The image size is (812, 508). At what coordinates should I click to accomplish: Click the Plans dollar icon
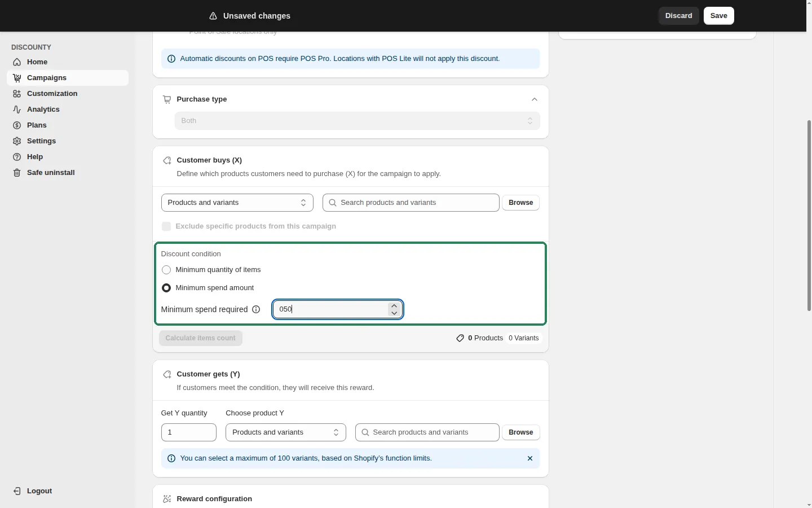tap(17, 125)
